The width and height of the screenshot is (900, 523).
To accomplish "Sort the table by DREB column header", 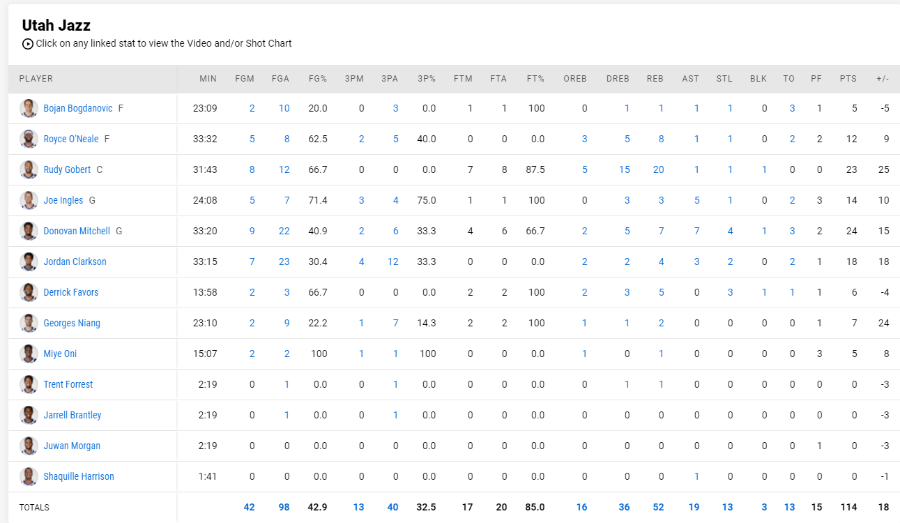I will click(x=618, y=79).
